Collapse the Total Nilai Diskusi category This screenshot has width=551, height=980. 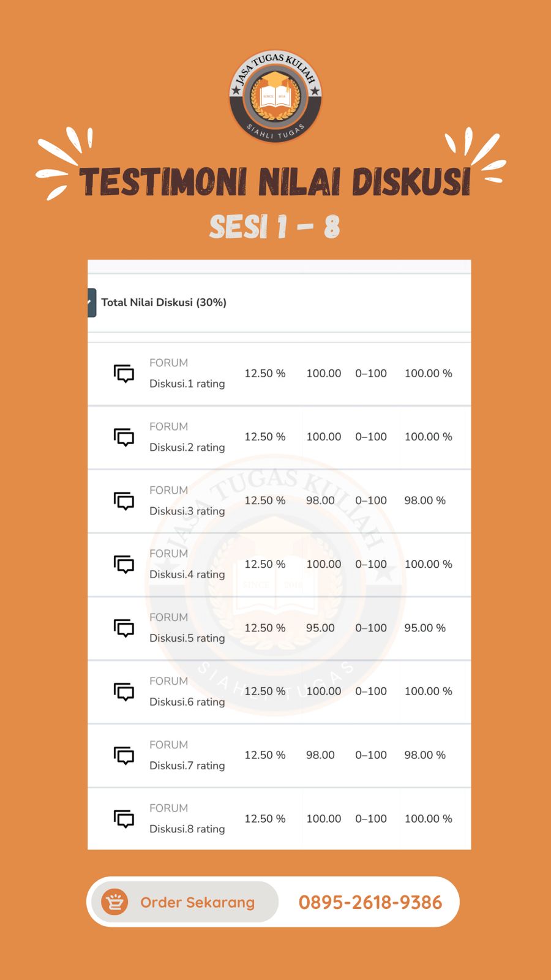coord(91,303)
